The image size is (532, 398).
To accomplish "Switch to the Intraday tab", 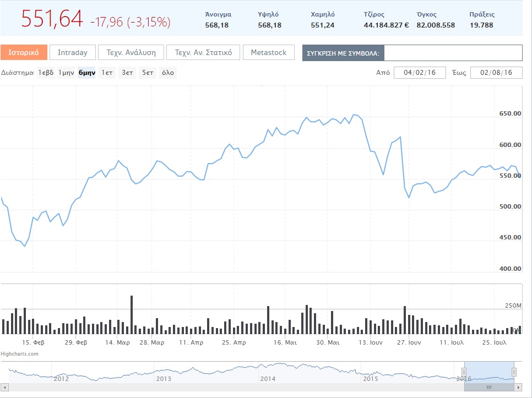I will click(x=73, y=53).
